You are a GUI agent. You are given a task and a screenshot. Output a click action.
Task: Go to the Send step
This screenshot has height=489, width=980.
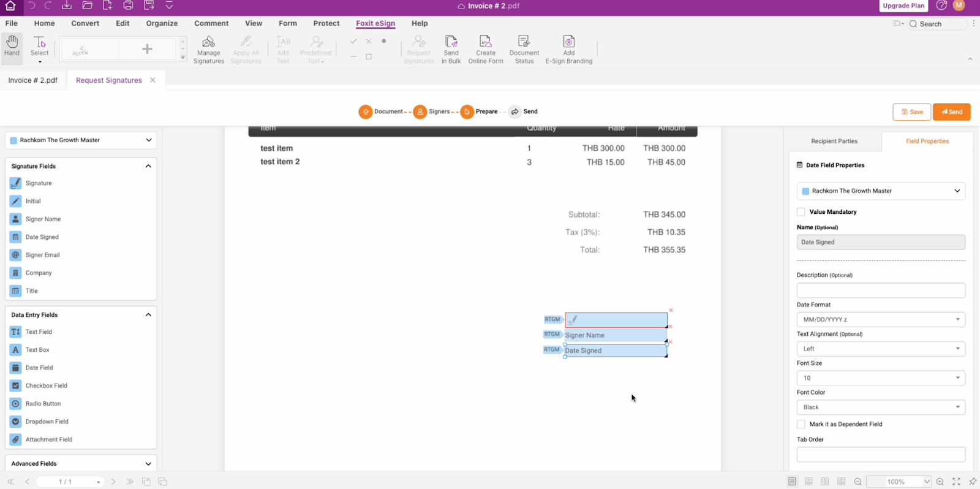point(524,112)
